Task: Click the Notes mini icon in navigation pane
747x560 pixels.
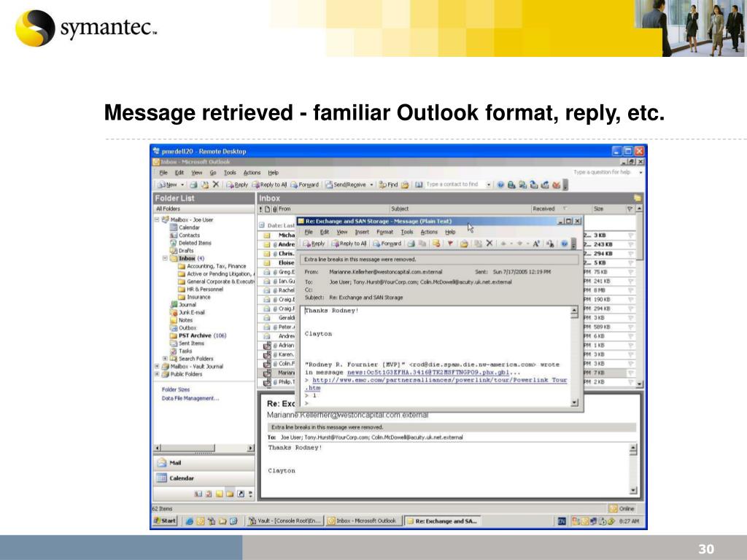Action: (x=219, y=494)
